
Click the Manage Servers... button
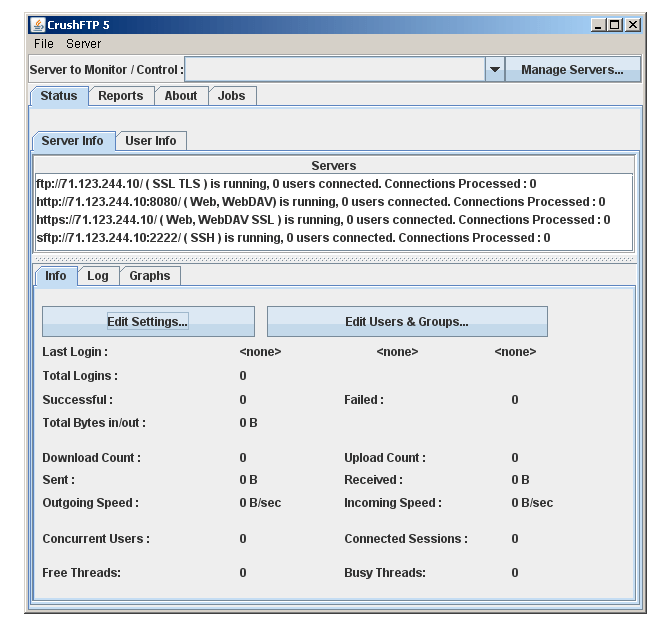(573, 70)
